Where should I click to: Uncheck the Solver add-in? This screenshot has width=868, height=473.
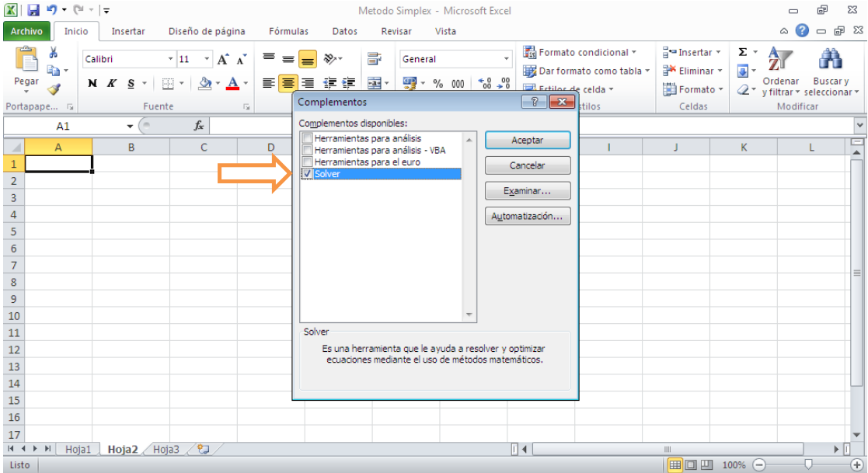point(305,173)
